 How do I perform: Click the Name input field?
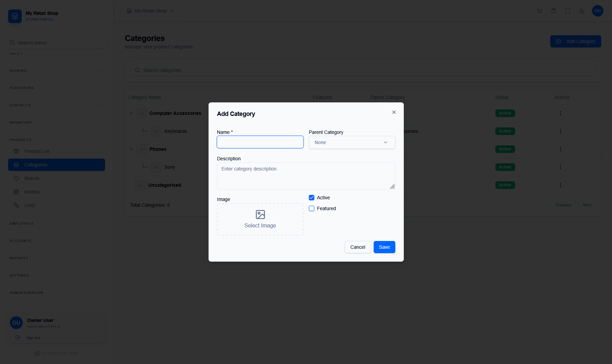[260, 142]
